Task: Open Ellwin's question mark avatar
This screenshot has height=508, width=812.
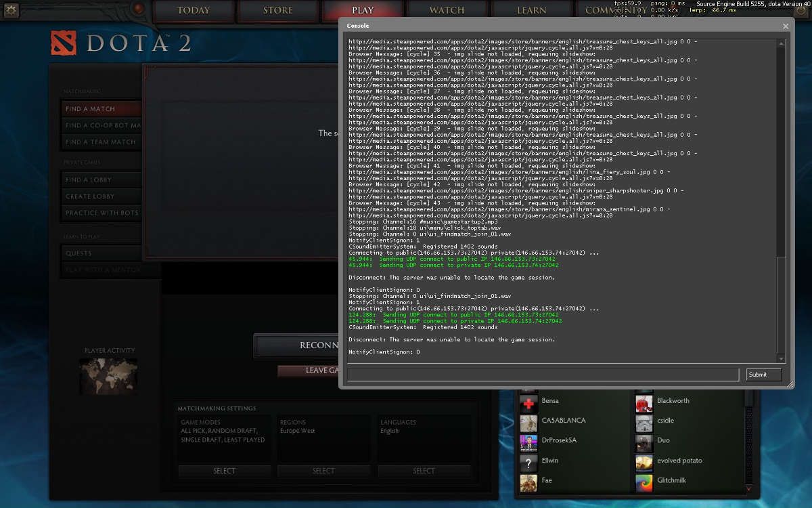Action: pyautogui.click(x=528, y=462)
